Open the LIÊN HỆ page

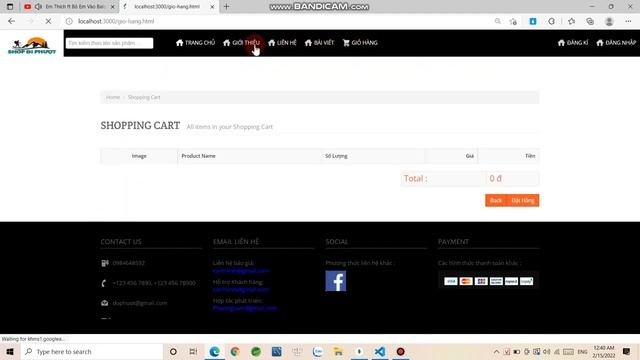[282, 42]
